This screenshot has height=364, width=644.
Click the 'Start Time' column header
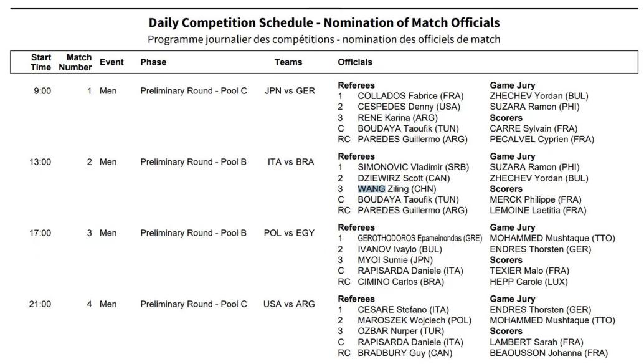coord(41,62)
